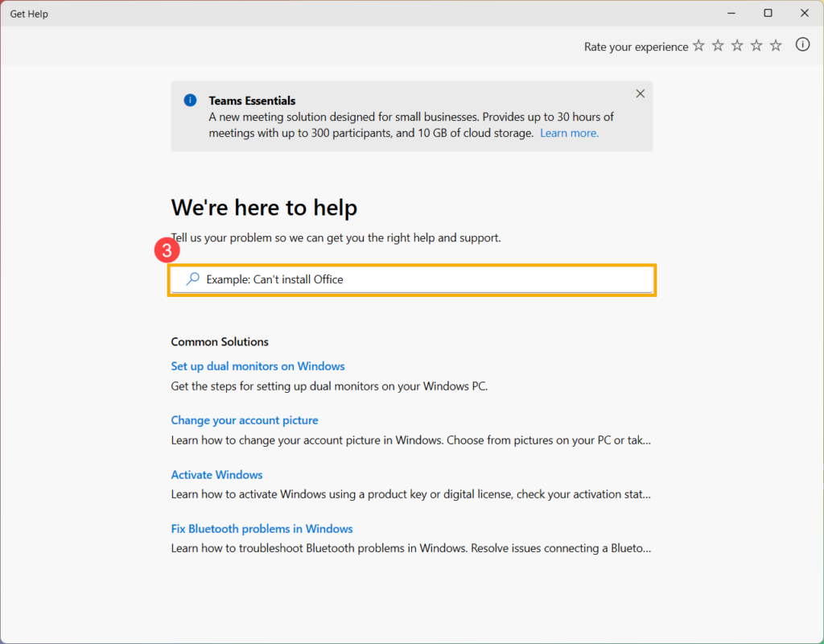
Task: Rate your experience with the third star
Action: tap(736, 46)
